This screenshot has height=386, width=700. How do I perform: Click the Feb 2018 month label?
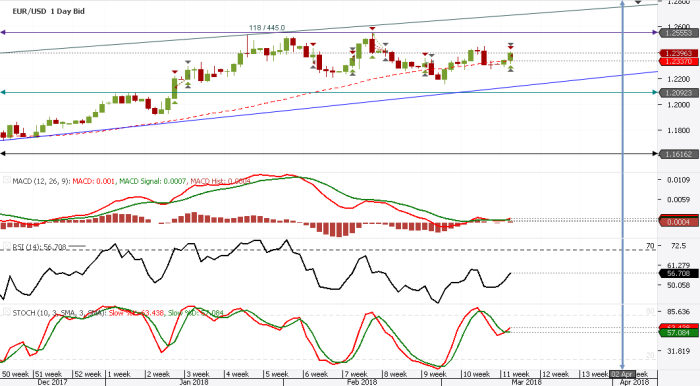(362, 382)
